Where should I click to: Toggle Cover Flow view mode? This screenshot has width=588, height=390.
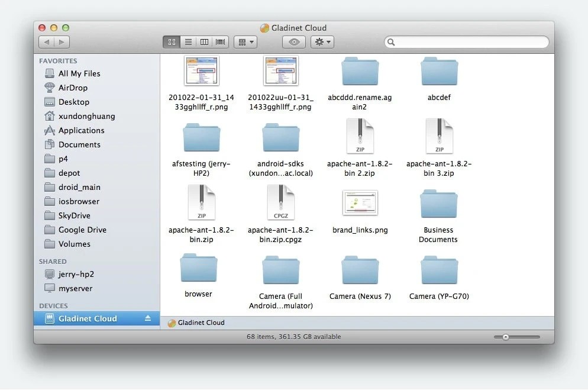coord(220,42)
